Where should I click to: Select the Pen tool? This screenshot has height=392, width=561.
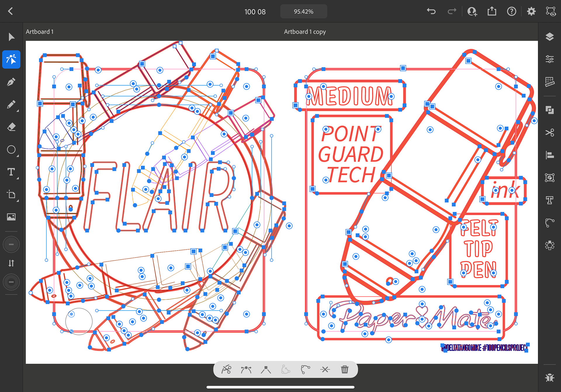coord(11,82)
